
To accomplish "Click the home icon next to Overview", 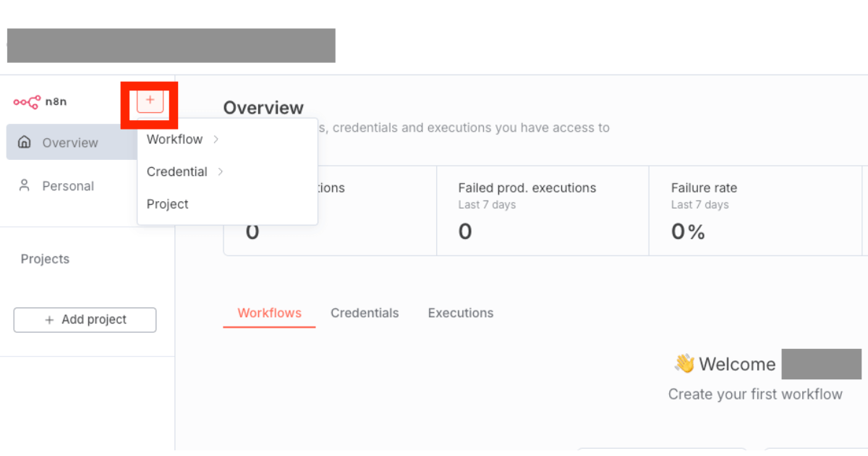I will 25,143.
